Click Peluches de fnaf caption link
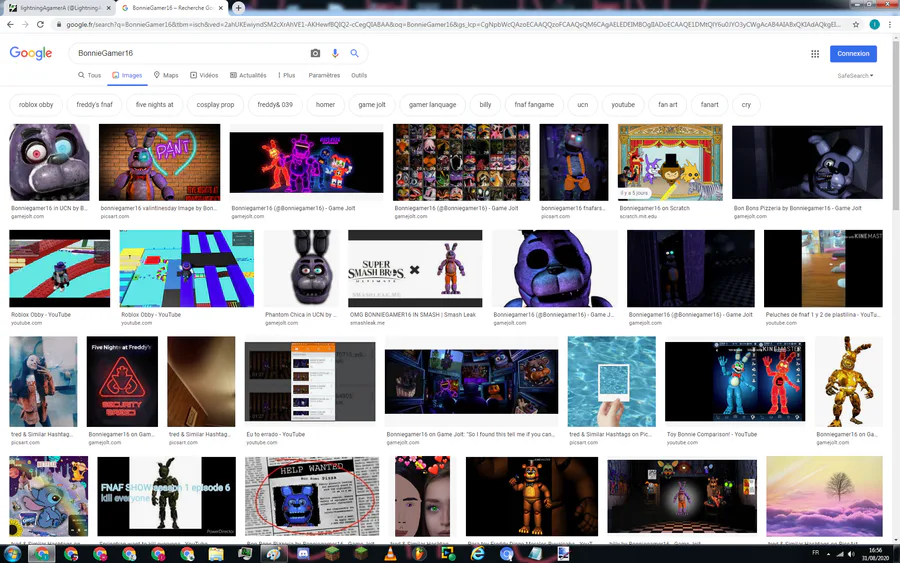This screenshot has width=900, height=563. 823,314
